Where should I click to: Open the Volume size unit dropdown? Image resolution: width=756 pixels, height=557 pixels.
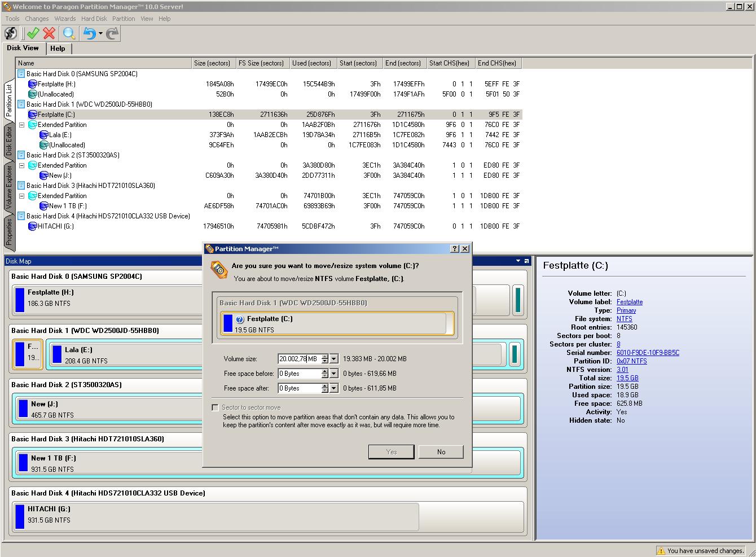[x=334, y=359]
